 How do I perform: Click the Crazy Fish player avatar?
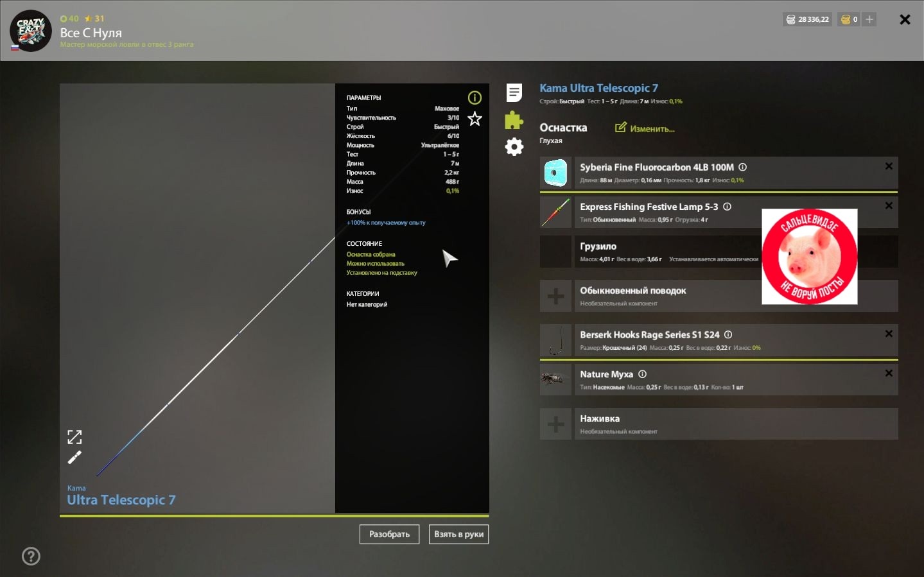(31, 31)
